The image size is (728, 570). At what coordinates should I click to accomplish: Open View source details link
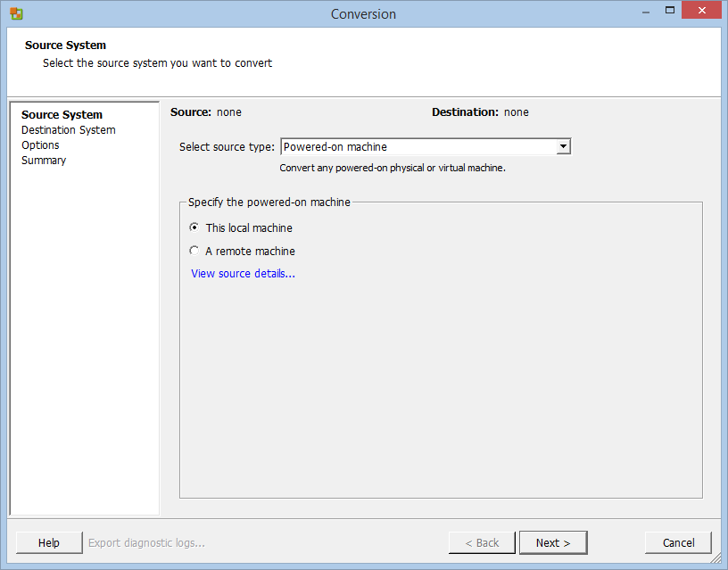click(243, 273)
